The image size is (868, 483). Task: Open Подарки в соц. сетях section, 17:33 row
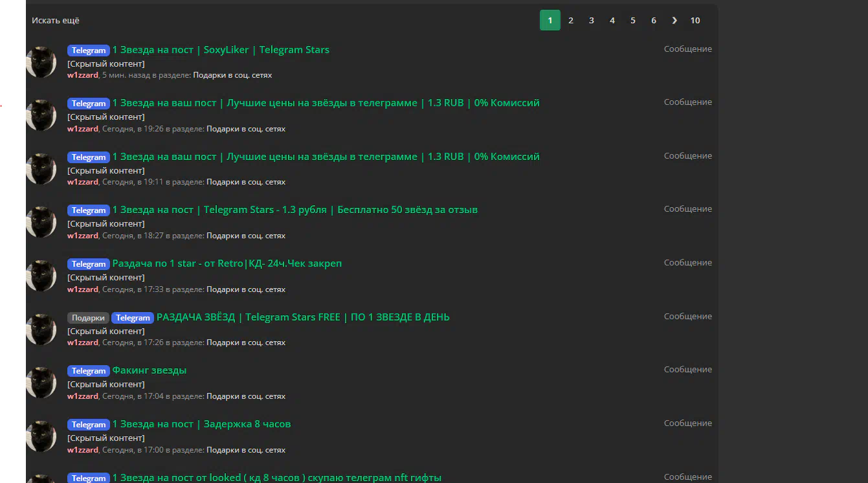point(246,289)
